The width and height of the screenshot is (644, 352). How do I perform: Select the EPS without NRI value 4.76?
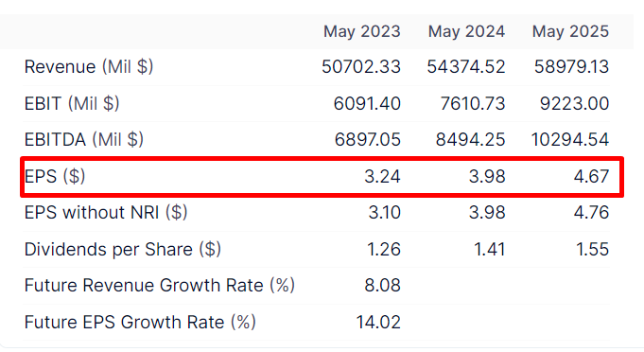click(x=591, y=213)
